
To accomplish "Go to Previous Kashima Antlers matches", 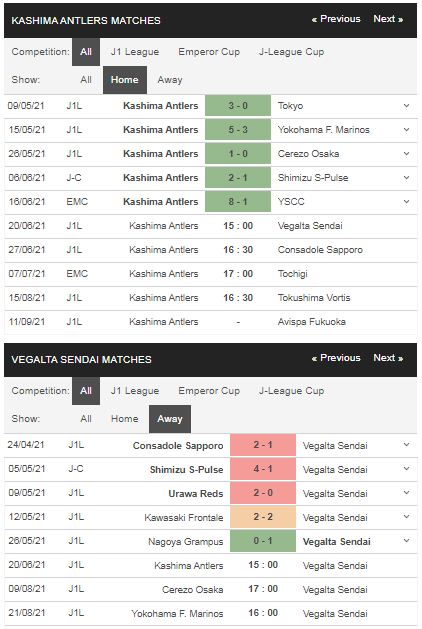I will (336, 19).
